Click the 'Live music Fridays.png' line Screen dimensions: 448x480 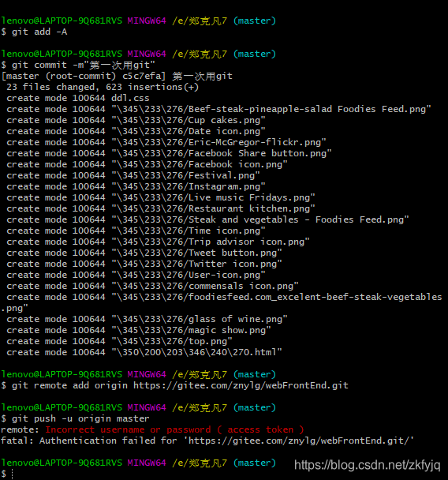(161, 197)
